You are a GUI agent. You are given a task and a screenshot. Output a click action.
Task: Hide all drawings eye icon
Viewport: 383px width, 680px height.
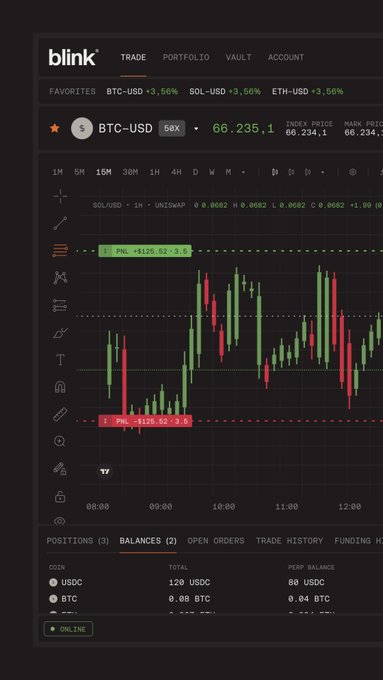[60, 521]
